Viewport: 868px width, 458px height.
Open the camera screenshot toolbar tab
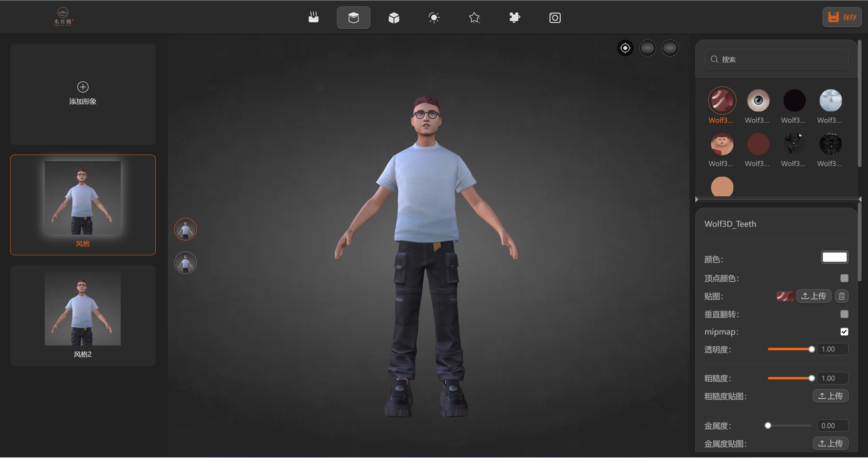point(555,17)
